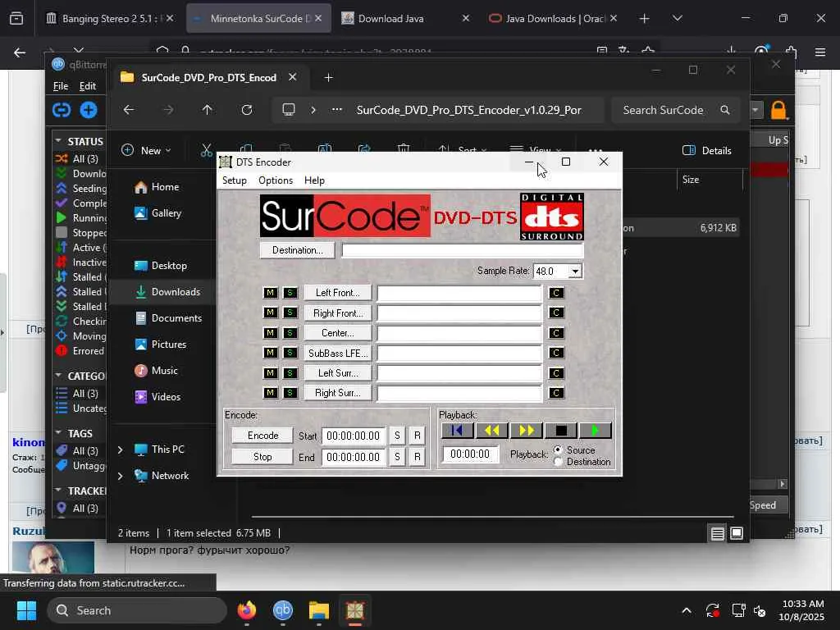The width and height of the screenshot is (840, 630).
Task: Open Home in Explorer sidebar
Action: pos(157,187)
